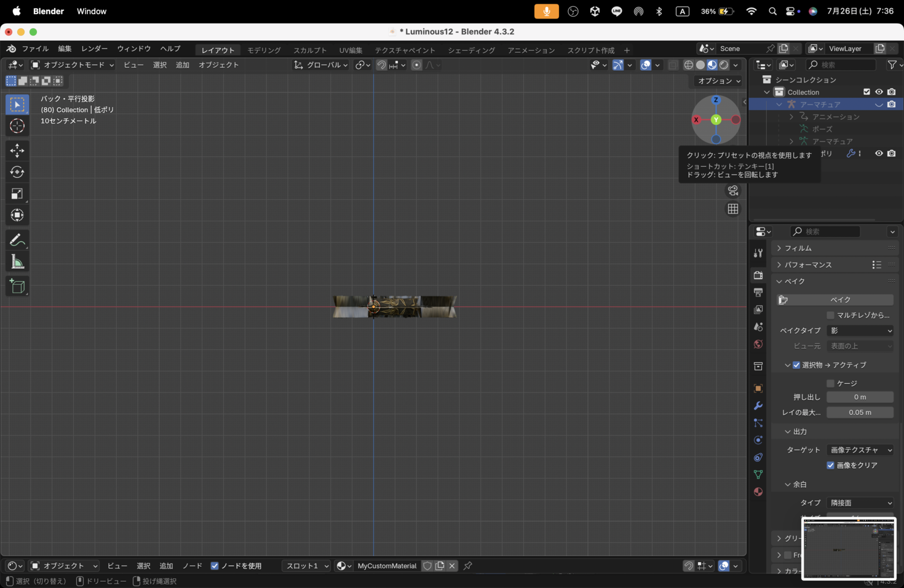The width and height of the screenshot is (904, 588).
Task: Hide the Collection using its eye icon
Action: 879,92
